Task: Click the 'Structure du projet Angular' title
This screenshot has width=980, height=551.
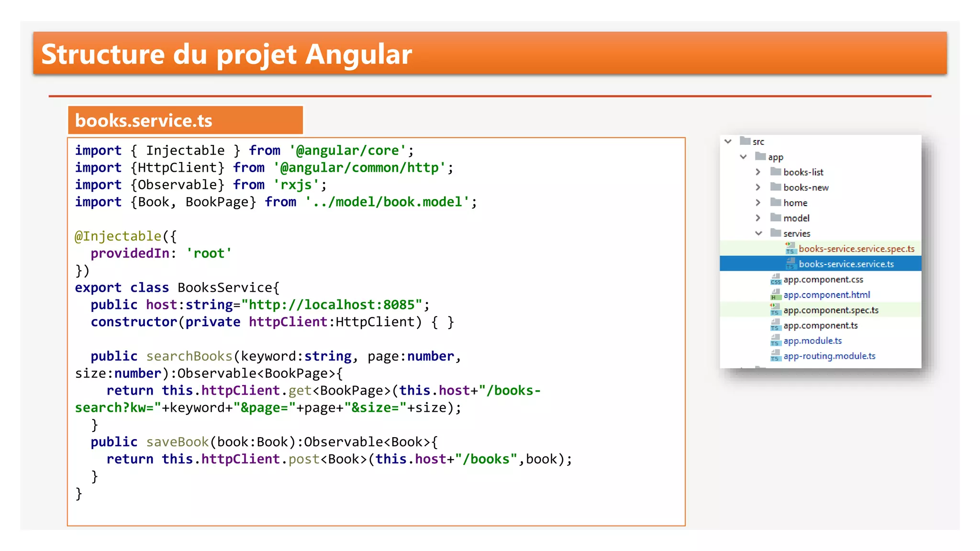Action: (x=226, y=54)
